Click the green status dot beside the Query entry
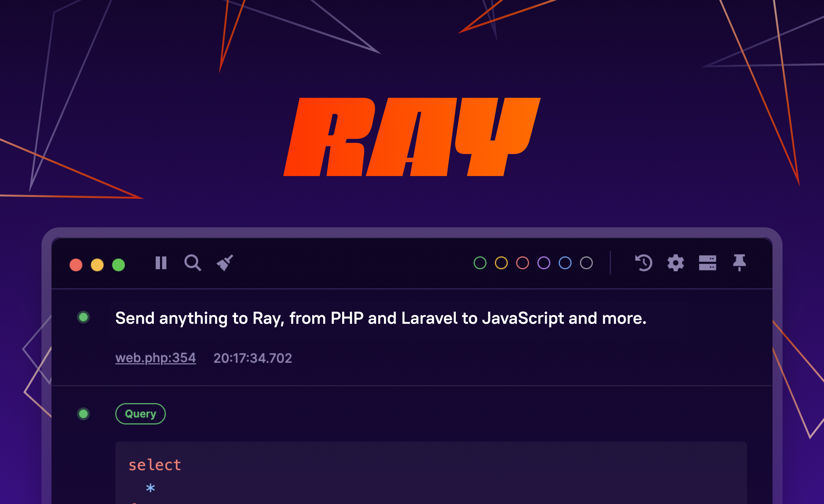Screen dimensions: 824x504 (x=83, y=414)
